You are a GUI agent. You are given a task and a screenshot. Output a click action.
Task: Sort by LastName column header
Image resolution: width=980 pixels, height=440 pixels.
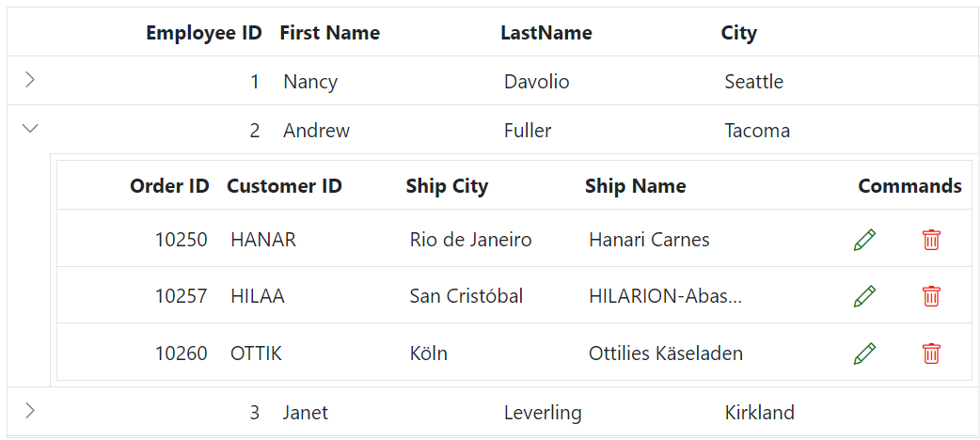(545, 33)
